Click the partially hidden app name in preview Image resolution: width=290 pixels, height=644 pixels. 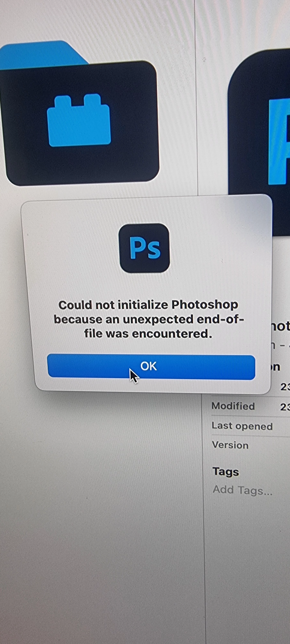pyautogui.click(x=280, y=326)
